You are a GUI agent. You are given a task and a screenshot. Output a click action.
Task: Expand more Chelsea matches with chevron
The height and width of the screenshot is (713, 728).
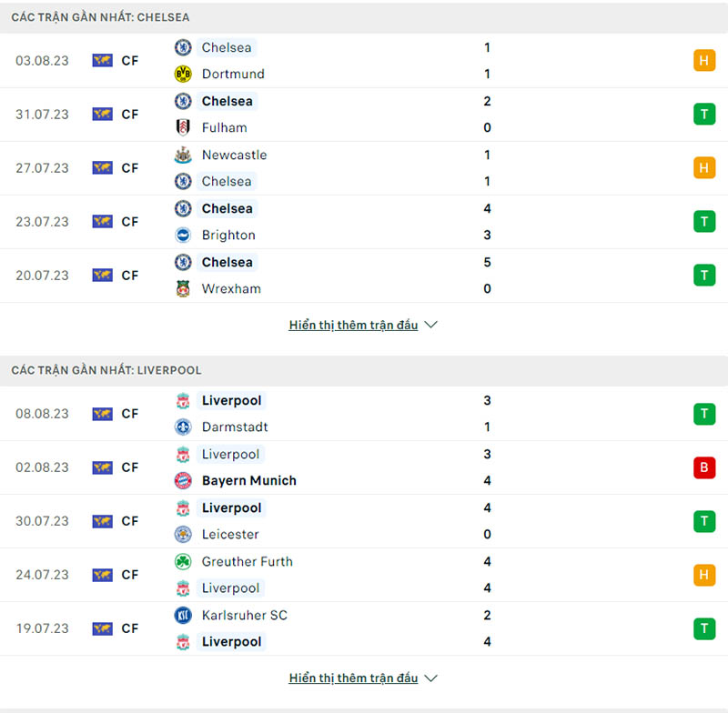coord(431,325)
